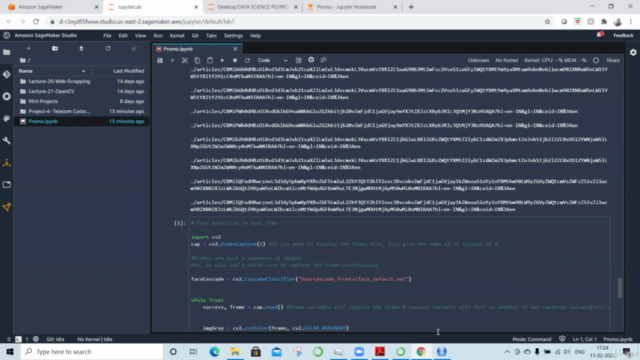Open the File Browser sidebar panel

(x=7, y=52)
